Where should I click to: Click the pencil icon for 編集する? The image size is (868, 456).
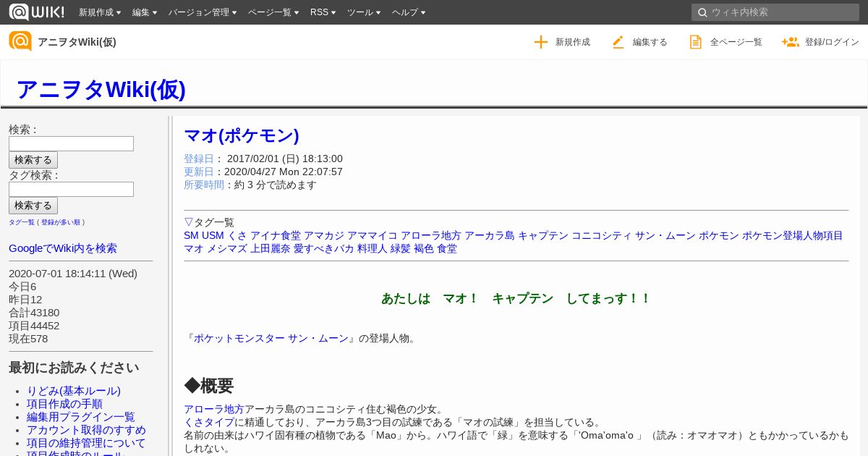point(618,42)
